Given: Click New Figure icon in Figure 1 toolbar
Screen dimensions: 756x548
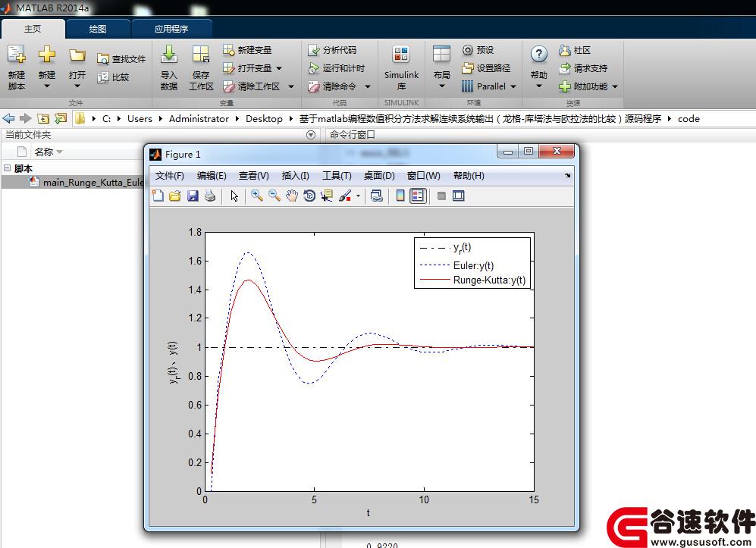Looking at the screenshot, I should 158,196.
